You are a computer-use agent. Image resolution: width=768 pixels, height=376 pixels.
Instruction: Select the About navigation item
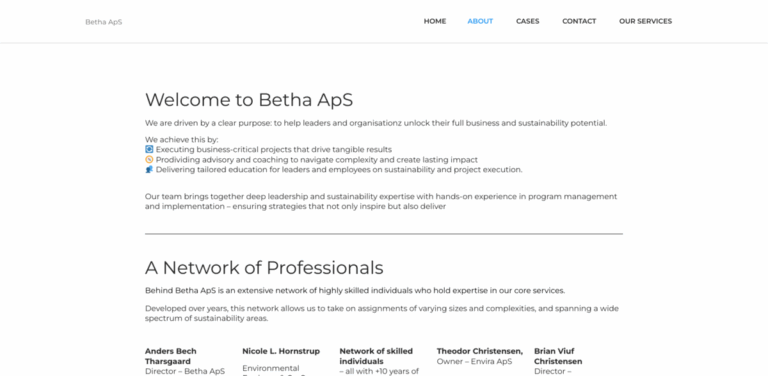point(480,21)
